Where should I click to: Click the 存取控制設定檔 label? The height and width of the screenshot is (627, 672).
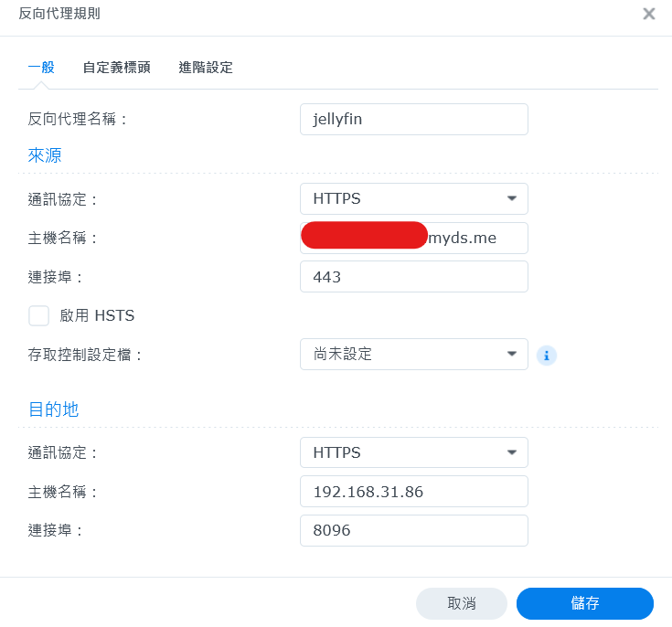(85, 355)
